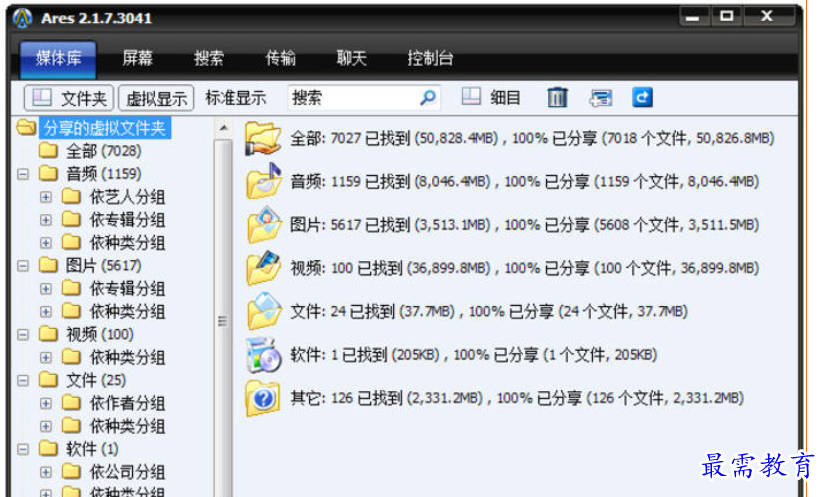Click the 全部 shared folder icon
The width and height of the screenshot is (823, 497).
263,139
